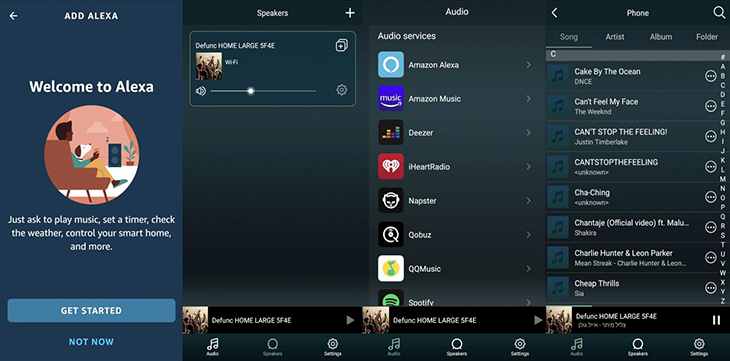
Task: Open Audio tab in the Speakers screen
Action: (212, 347)
